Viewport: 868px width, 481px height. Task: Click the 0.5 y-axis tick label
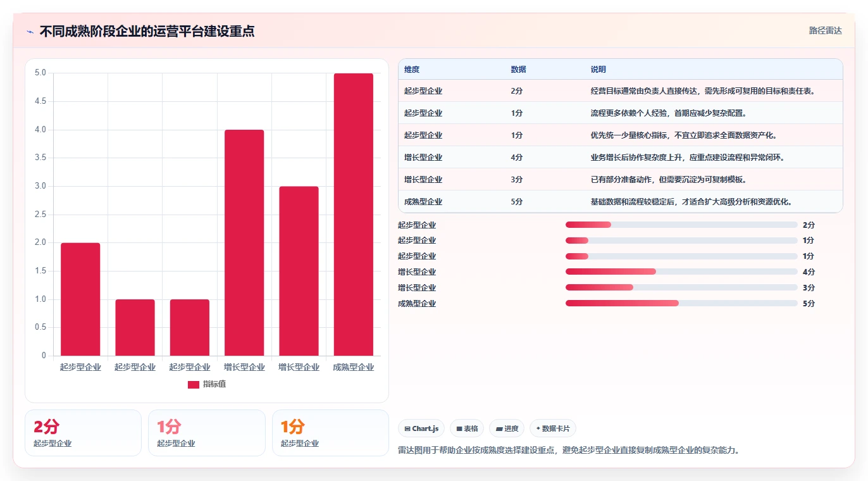(40, 327)
